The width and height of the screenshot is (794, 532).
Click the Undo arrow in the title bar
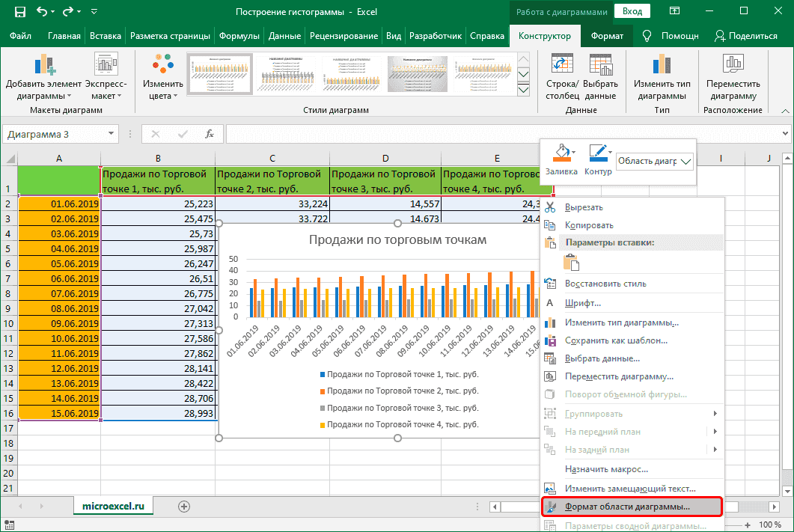click(43, 12)
